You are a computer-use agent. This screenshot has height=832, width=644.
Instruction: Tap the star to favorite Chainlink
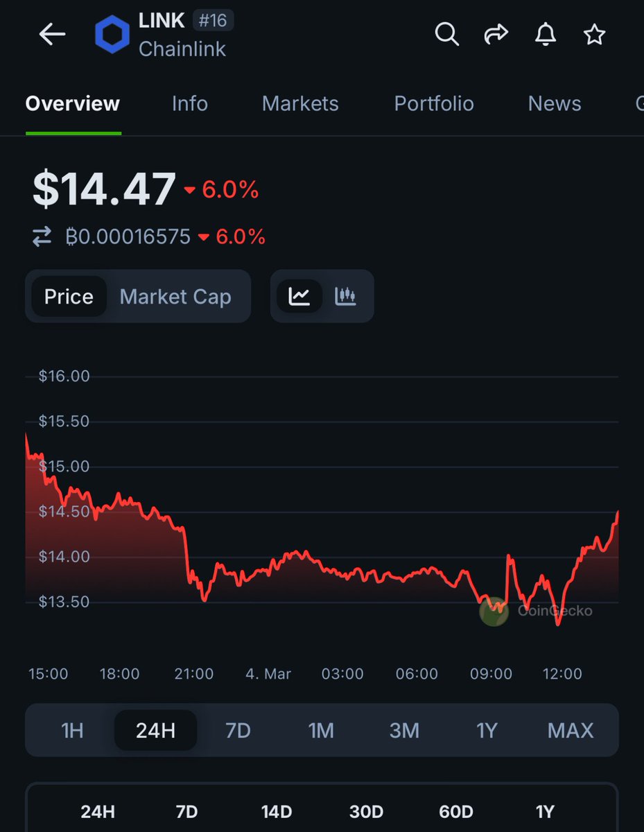click(x=593, y=34)
